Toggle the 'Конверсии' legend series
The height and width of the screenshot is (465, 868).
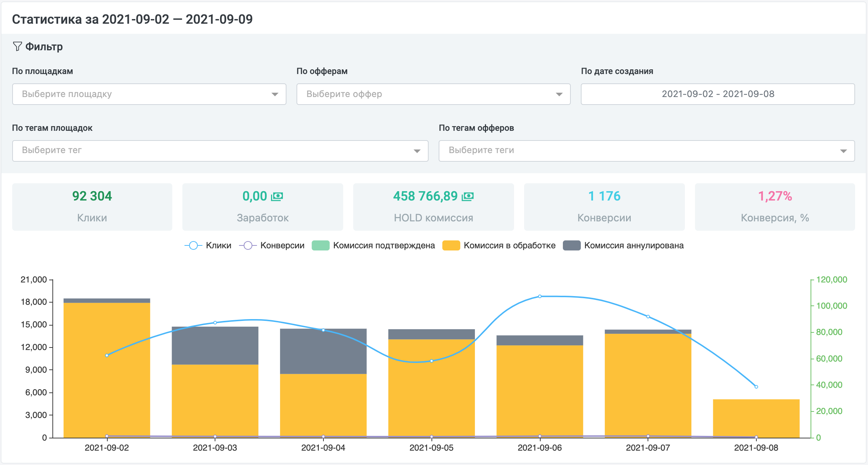click(272, 245)
